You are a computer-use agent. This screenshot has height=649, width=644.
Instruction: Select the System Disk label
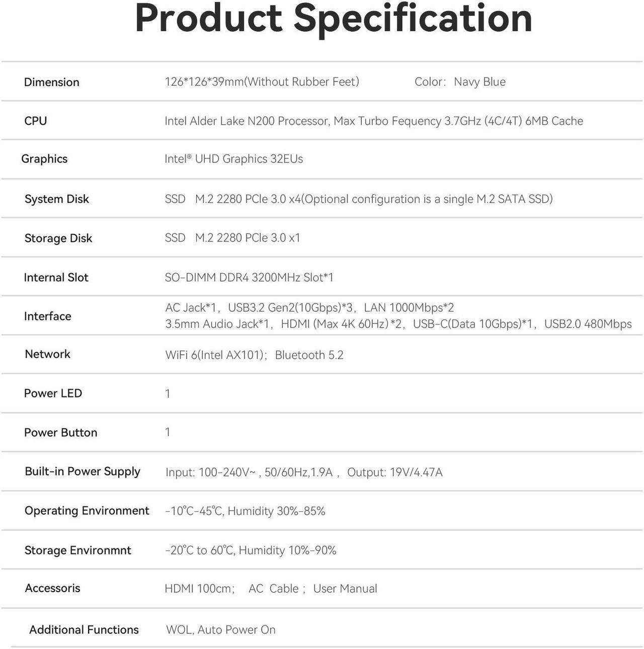point(57,199)
